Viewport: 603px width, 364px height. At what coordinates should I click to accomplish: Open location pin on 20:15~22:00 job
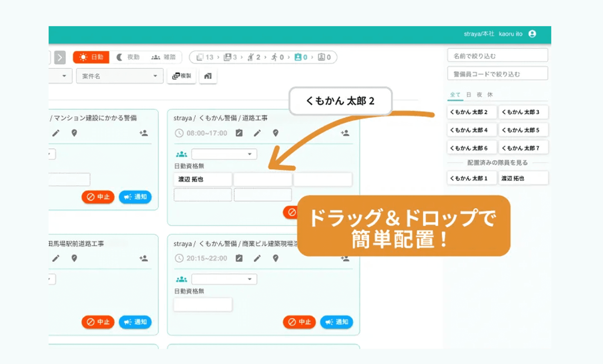click(x=276, y=258)
